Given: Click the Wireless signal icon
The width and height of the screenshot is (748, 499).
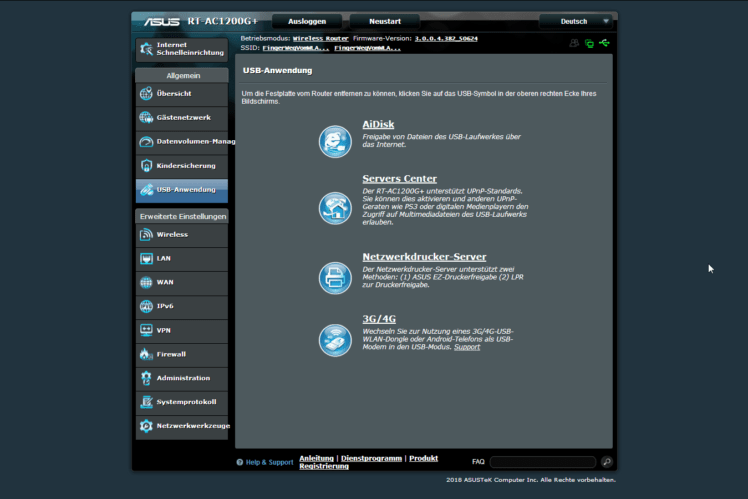Looking at the screenshot, I should (x=146, y=235).
